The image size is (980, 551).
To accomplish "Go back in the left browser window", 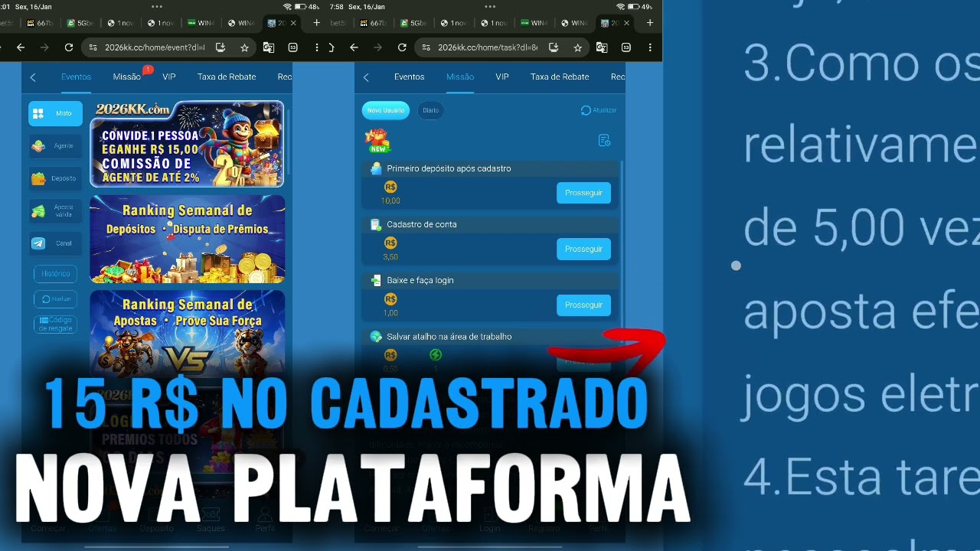I will pos(21,47).
